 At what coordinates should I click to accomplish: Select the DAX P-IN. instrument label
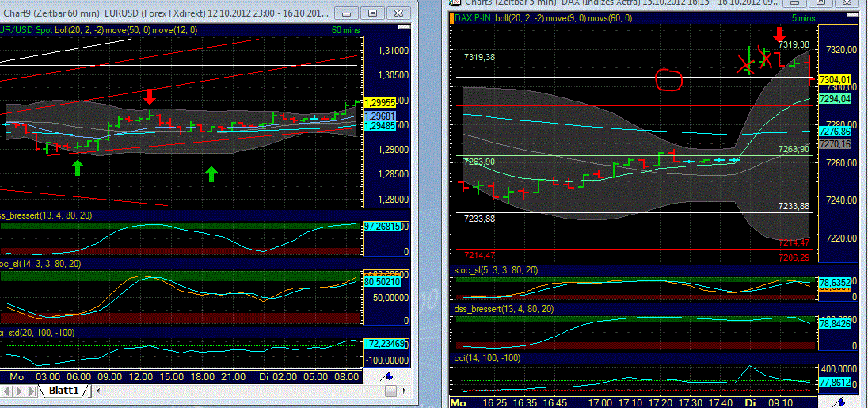(474, 18)
